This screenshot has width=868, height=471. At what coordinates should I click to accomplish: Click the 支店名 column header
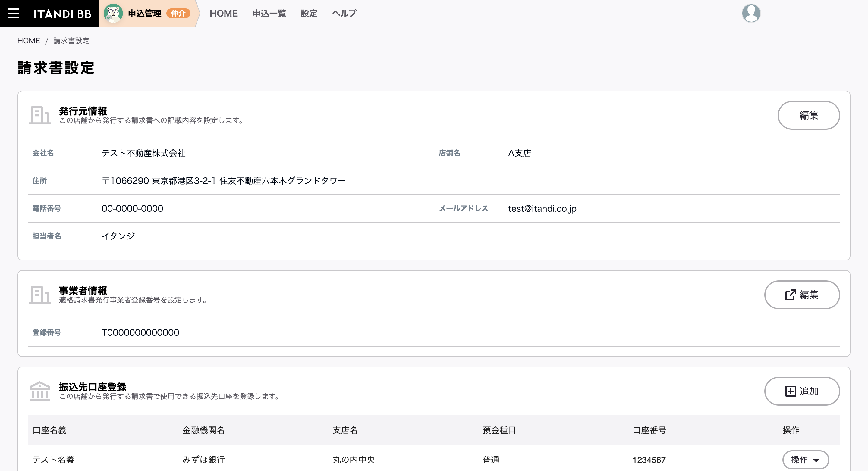pos(345,430)
